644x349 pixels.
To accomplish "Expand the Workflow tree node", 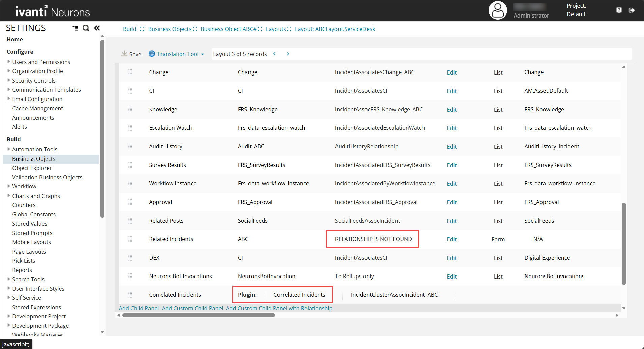I will (x=9, y=186).
